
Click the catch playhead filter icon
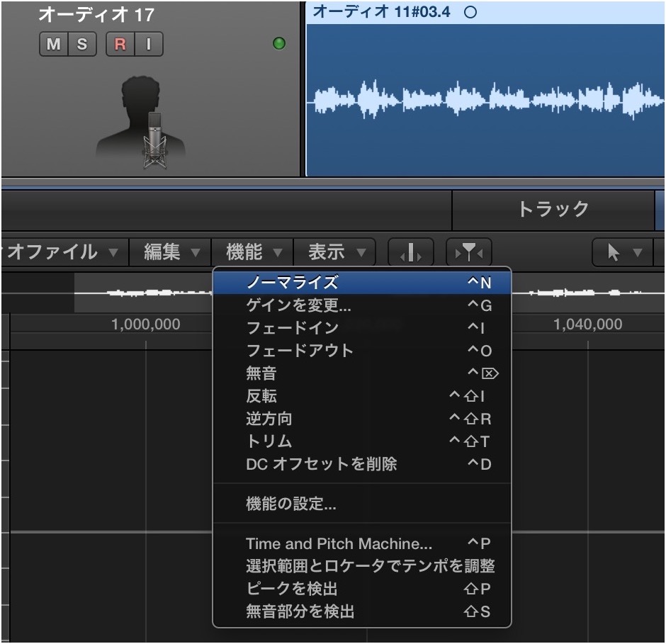click(x=469, y=252)
